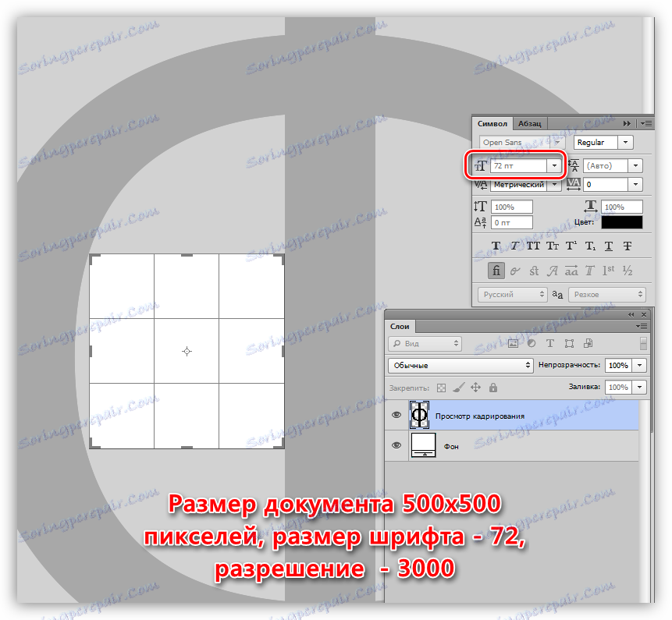Screen dimensions: 672x620
Task: Lock layer position (move) icon
Action: point(476,388)
